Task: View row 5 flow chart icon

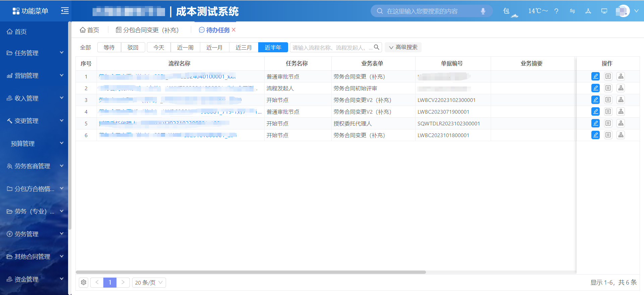Action: point(621,123)
